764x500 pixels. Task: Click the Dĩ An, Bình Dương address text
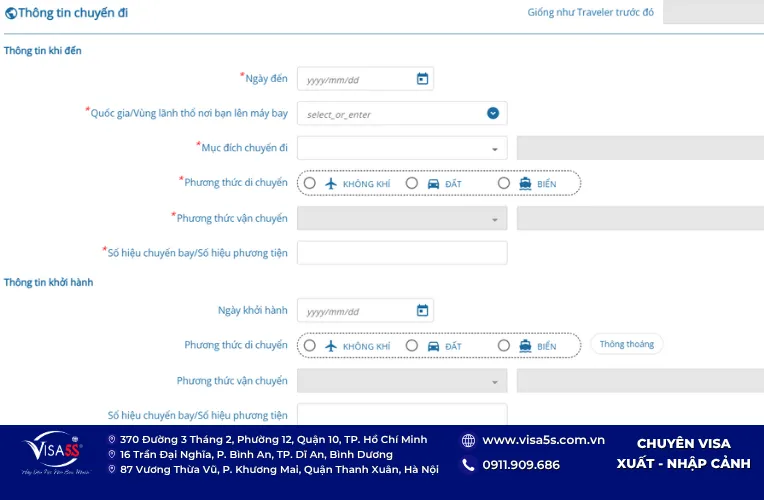click(x=256, y=454)
